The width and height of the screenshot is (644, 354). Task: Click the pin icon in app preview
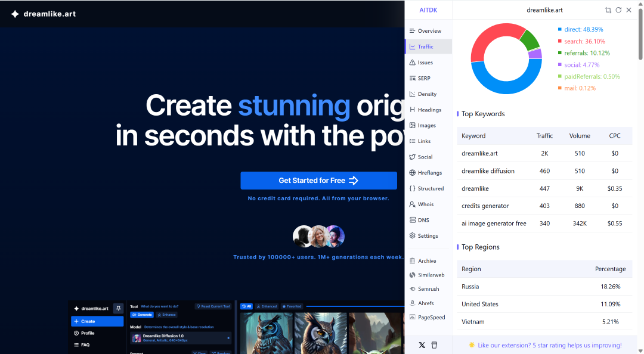coord(118,308)
